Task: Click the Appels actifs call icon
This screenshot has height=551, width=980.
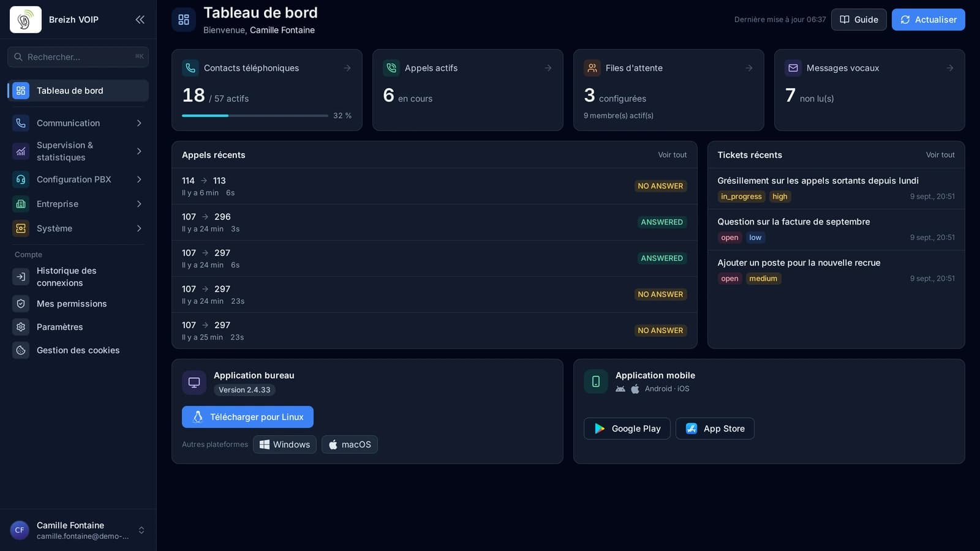Action: (391, 68)
